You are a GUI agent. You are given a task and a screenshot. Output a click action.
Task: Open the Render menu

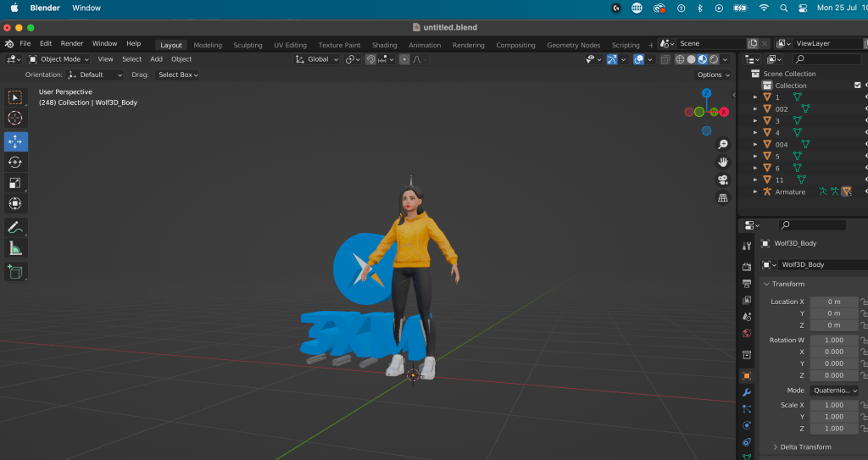pyautogui.click(x=72, y=43)
